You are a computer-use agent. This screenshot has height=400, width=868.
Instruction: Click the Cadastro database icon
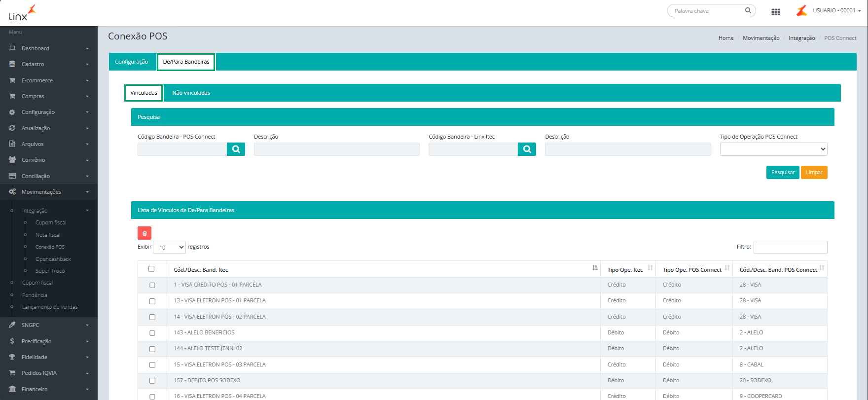tap(12, 64)
